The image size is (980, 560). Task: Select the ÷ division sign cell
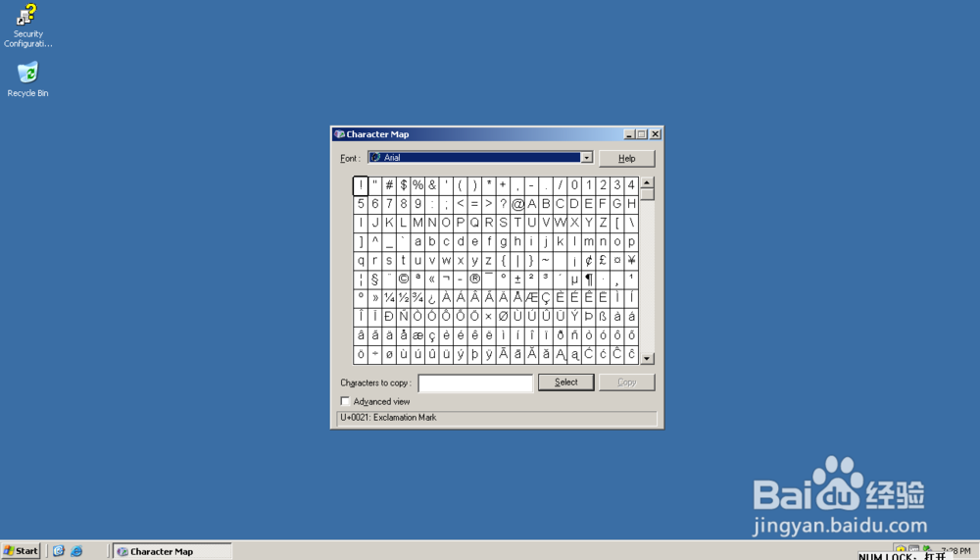coord(375,354)
